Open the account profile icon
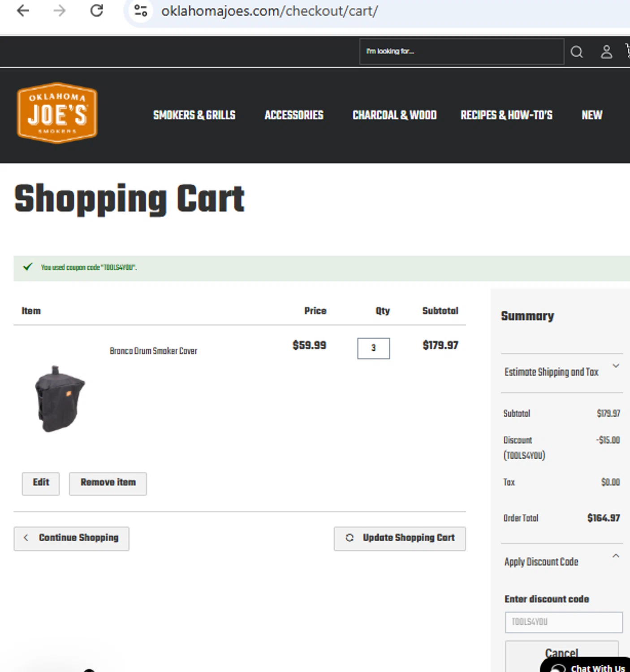The image size is (630, 672). [x=606, y=52]
